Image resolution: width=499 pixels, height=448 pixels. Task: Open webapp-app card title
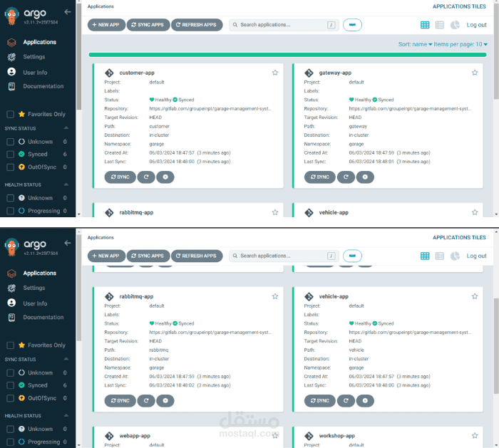coord(135,436)
